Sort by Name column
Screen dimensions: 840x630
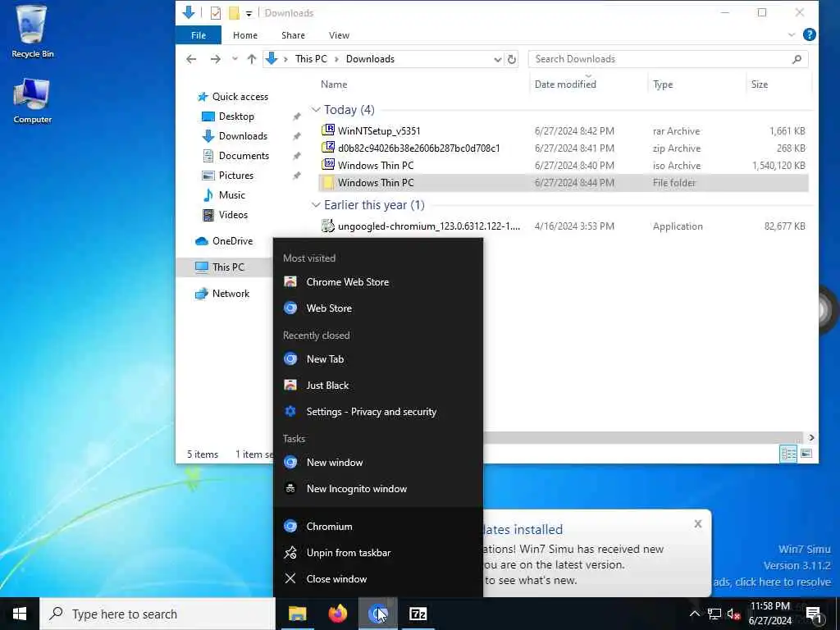click(x=334, y=84)
